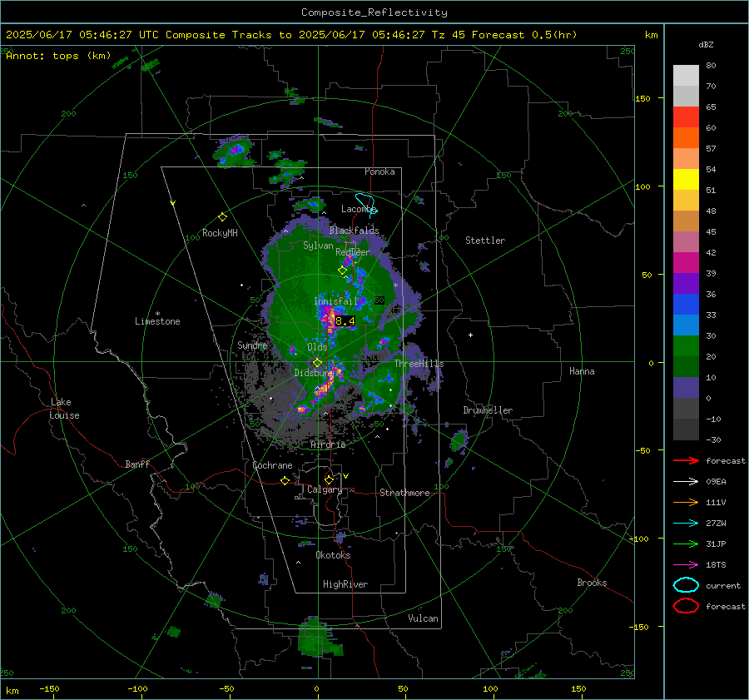Viewport: 749px width, 700px height.
Task: Click the white 09EA arrow legend entry
Action: coord(686,482)
